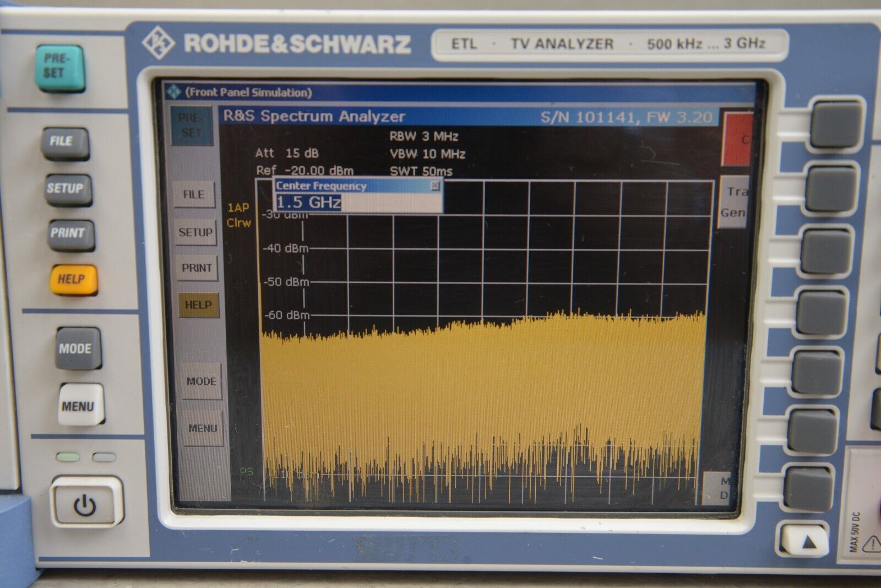Click the green PS indicator

[x=246, y=471]
